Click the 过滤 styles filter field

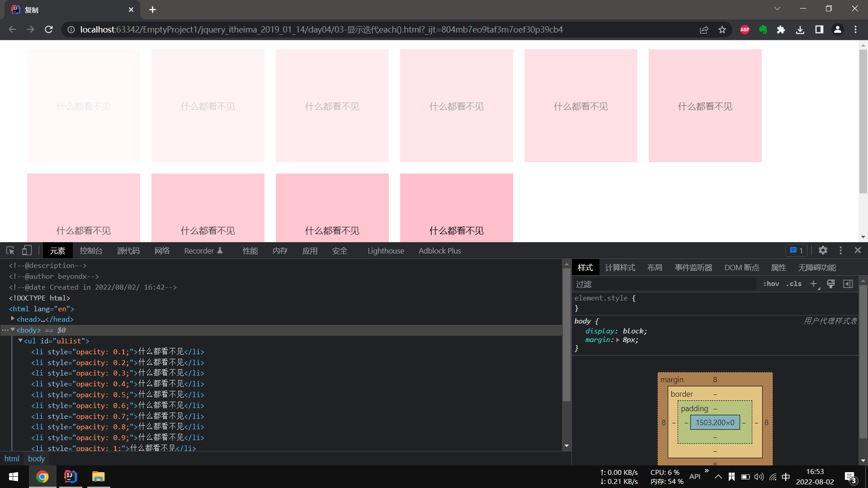click(665, 284)
